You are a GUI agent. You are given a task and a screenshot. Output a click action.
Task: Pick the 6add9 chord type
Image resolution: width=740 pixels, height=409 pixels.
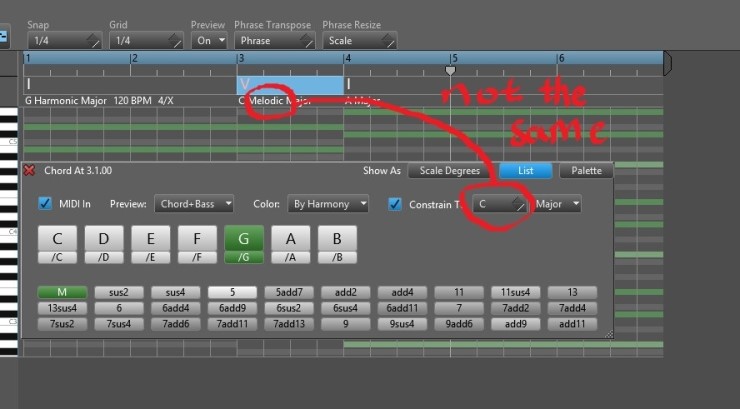pyautogui.click(x=232, y=308)
